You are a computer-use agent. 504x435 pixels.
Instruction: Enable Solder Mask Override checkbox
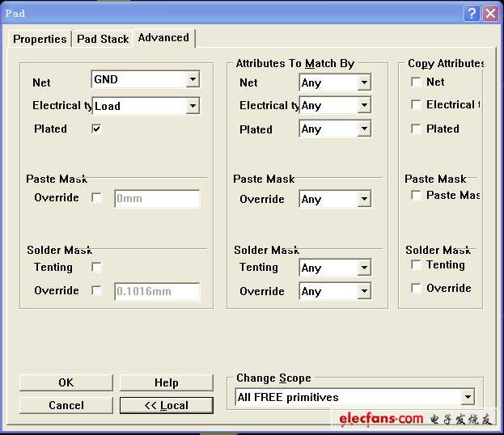[x=96, y=290]
